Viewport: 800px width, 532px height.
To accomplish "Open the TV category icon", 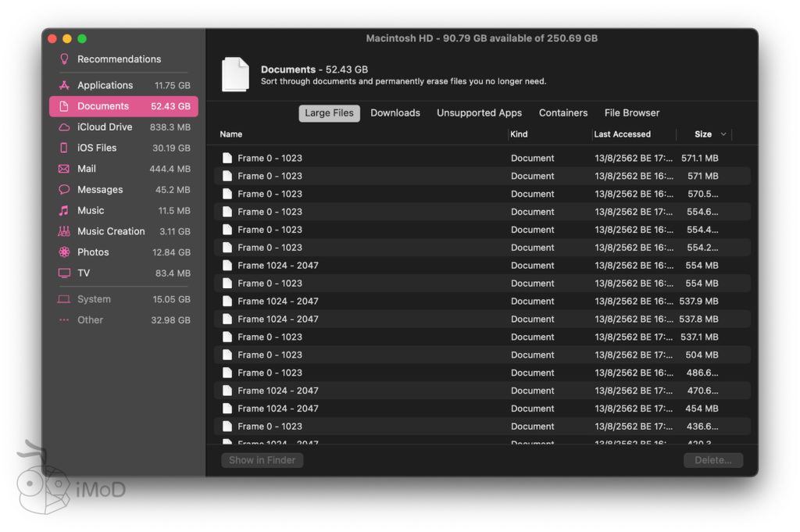I will coord(64,273).
